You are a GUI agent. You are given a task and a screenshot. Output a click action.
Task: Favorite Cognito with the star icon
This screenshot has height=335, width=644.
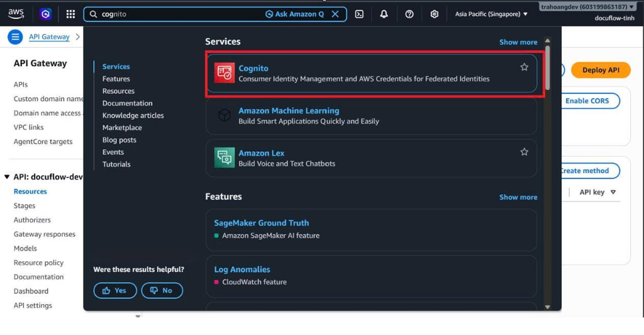click(x=524, y=67)
